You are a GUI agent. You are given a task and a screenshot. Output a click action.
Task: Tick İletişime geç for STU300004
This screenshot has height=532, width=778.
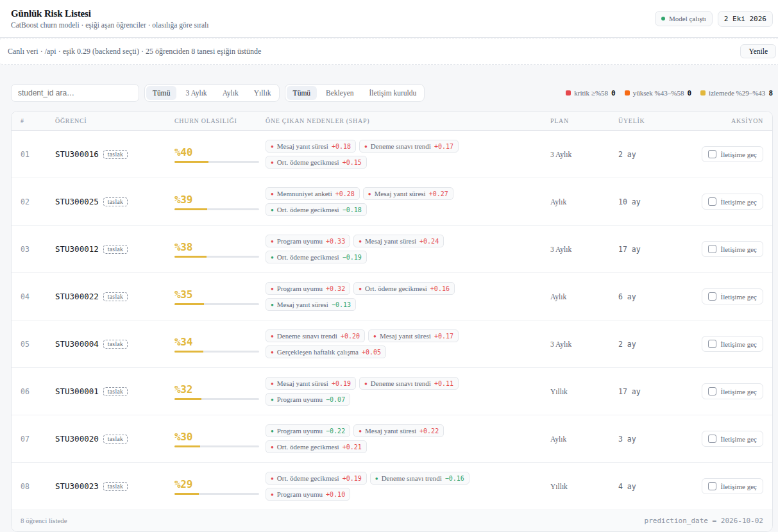tap(712, 344)
